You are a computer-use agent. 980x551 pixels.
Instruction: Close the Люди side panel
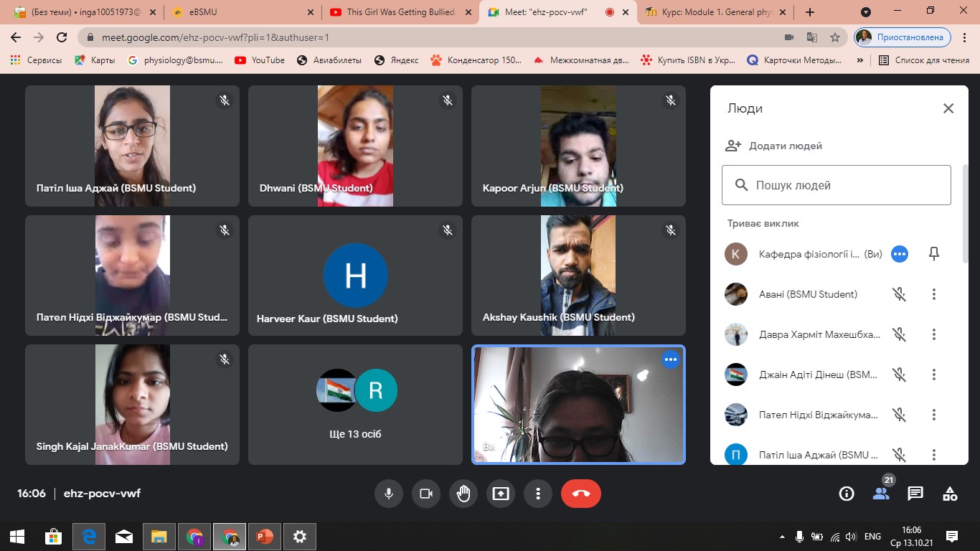948,108
